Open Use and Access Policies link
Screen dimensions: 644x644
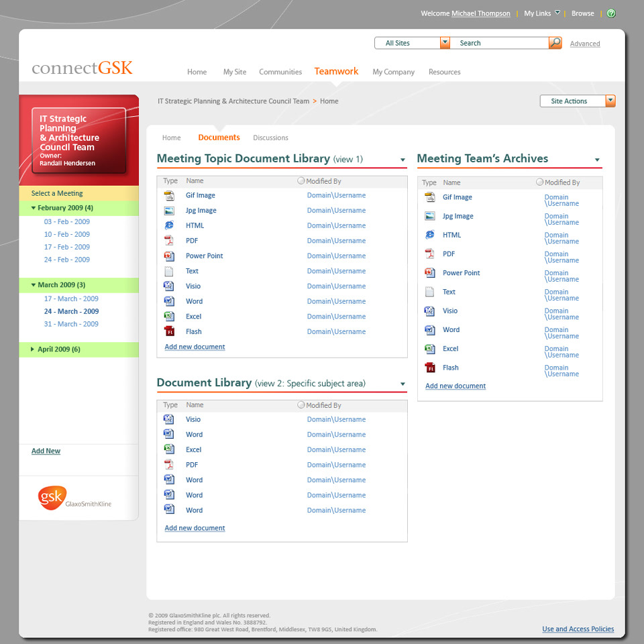click(x=578, y=629)
